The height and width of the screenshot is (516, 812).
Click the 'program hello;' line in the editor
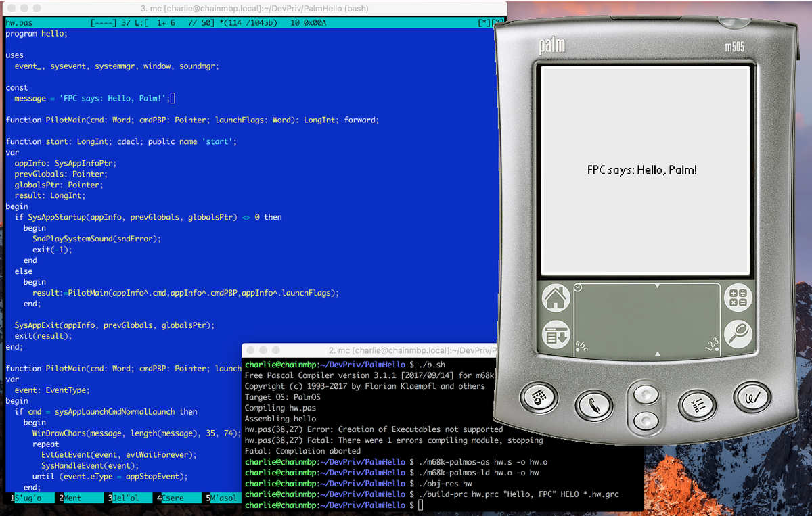pos(37,34)
